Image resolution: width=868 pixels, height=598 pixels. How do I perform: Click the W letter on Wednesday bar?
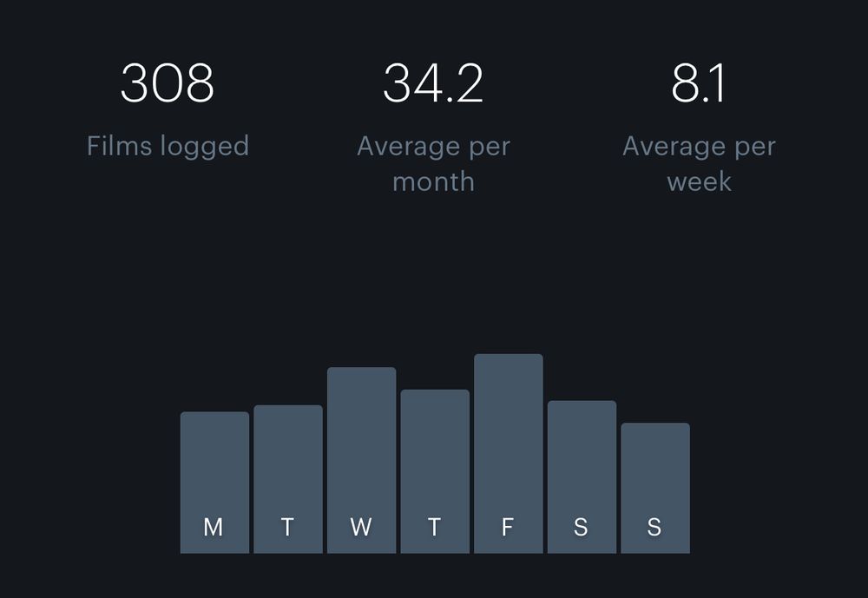[x=361, y=527]
